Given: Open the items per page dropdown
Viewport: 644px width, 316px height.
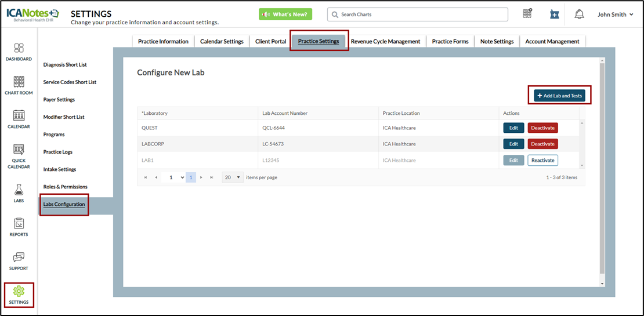Looking at the screenshot, I should pos(233,177).
